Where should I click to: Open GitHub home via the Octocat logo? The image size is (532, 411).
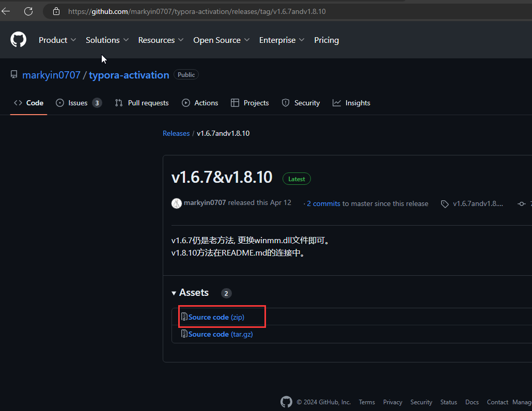pos(18,40)
